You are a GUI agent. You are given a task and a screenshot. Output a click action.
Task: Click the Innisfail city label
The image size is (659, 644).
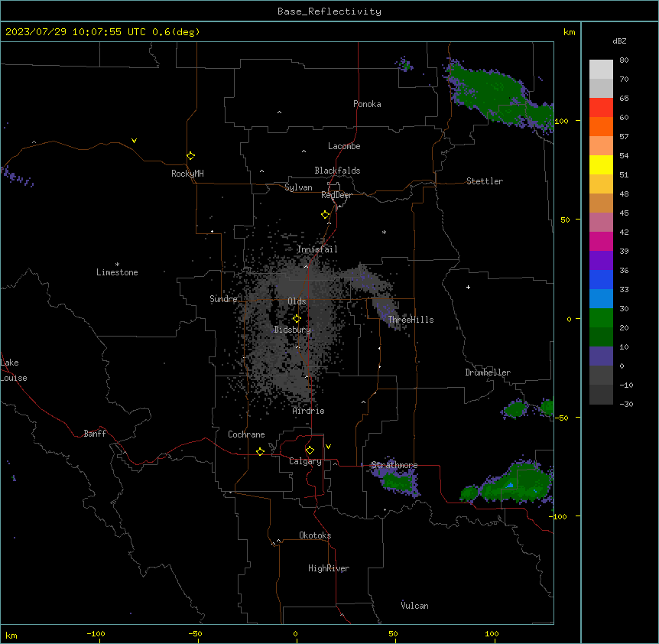tap(317, 249)
